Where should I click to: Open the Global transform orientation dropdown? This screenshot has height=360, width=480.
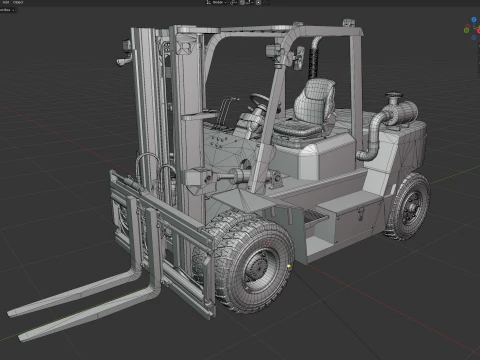point(217,2)
